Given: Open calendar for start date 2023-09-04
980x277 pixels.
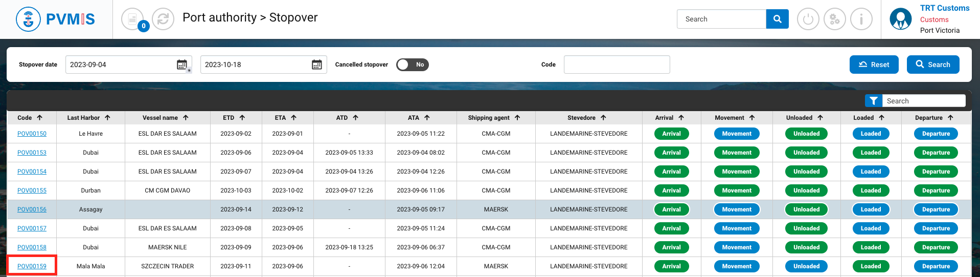Looking at the screenshot, I should [x=182, y=65].
